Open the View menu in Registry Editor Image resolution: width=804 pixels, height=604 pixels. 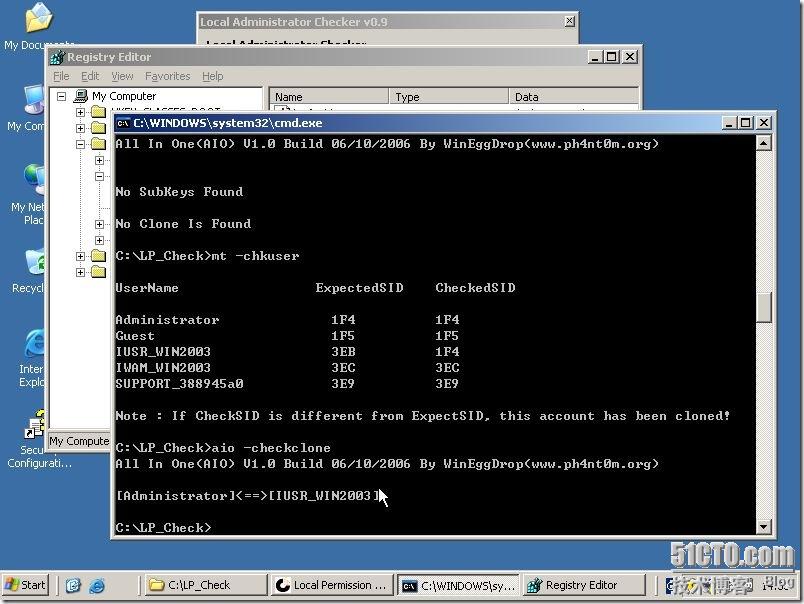point(122,76)
